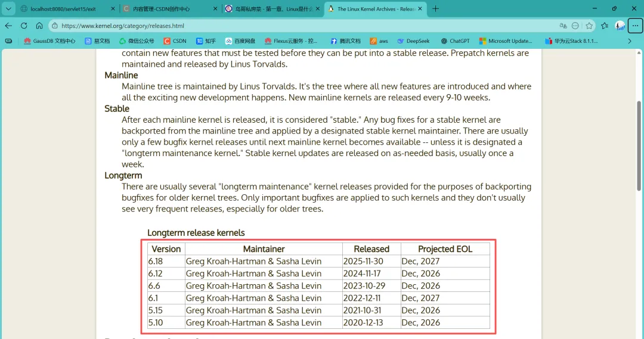644x339 pixels.
Task: Click the Released column header
Action: click(371, 248)
